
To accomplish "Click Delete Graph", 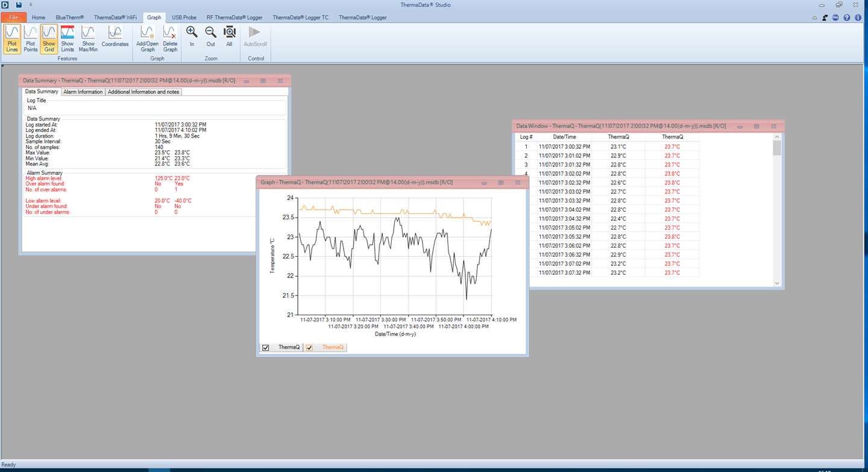I will [171, 39].
